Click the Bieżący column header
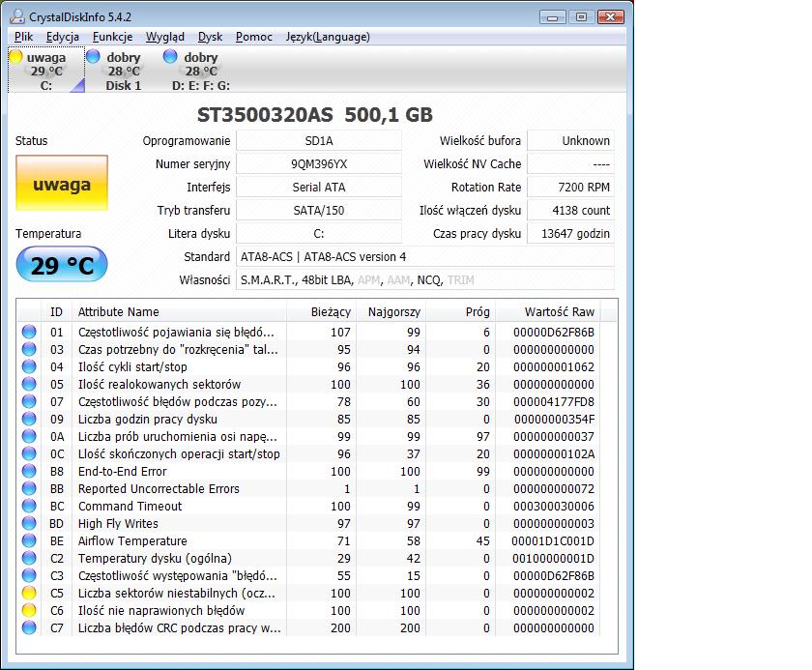This screenshot has width=812, height=670. (x=322, y=311)
